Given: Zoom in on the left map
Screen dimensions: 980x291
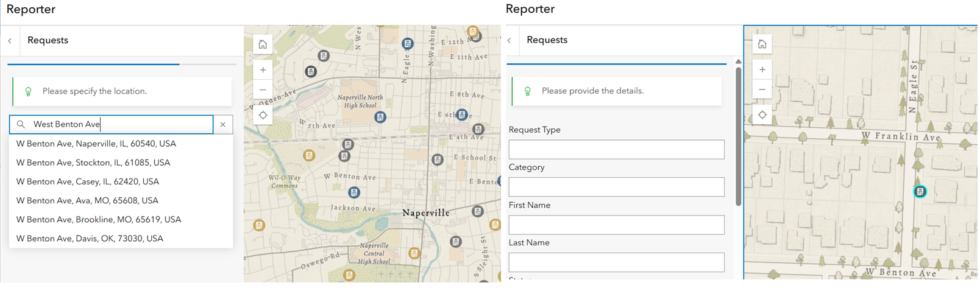Looking at the screenshot, I should click(x=263, y=70).
